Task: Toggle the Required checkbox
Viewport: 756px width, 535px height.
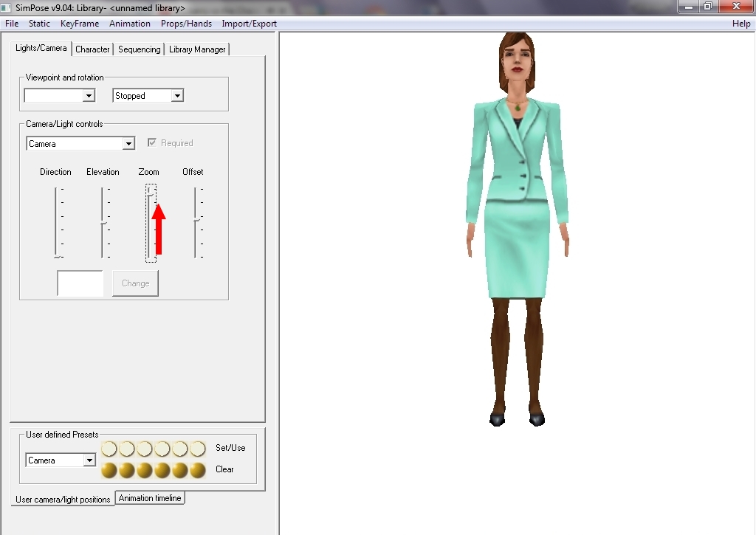Action: (153, 143)
